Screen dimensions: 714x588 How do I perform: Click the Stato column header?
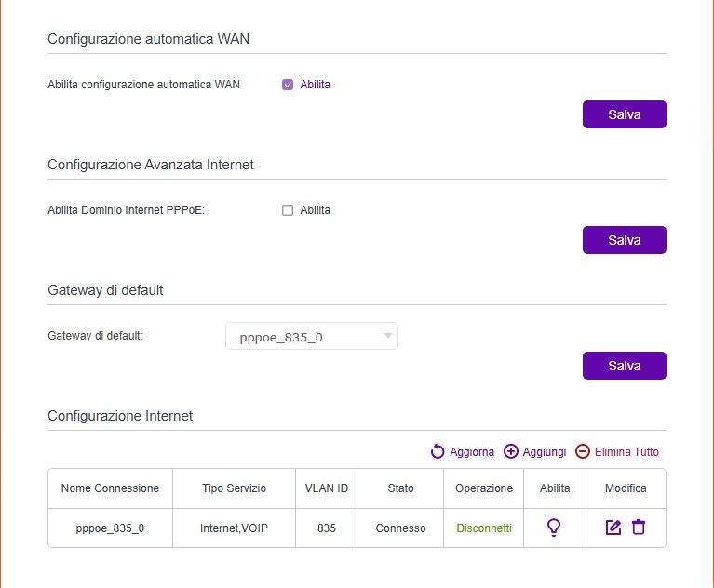[x=400, y=488]
